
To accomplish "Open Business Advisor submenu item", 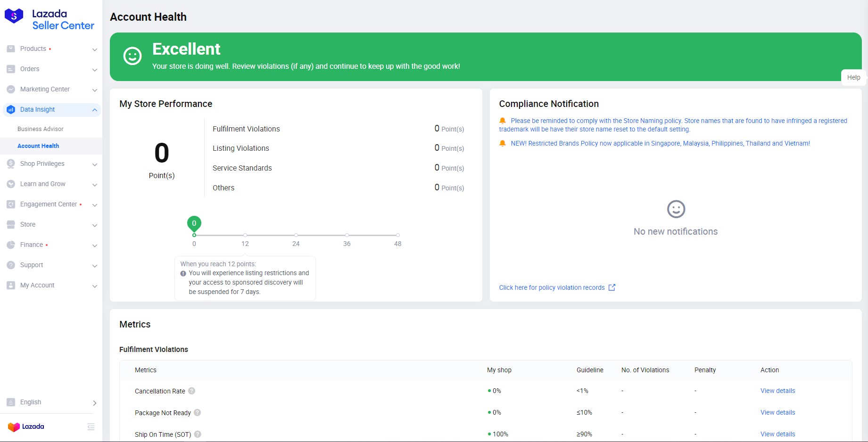I will [x=41, y=129].
